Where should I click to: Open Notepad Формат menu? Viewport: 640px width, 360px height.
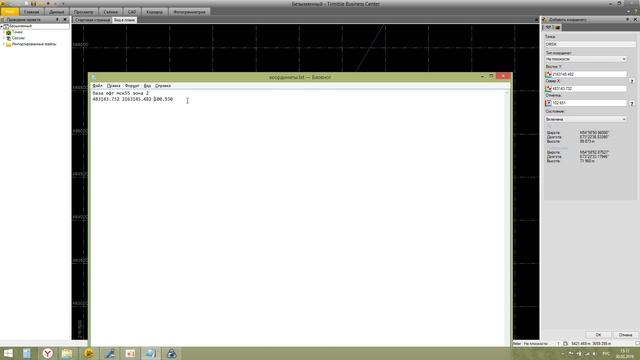click(132, 86)
